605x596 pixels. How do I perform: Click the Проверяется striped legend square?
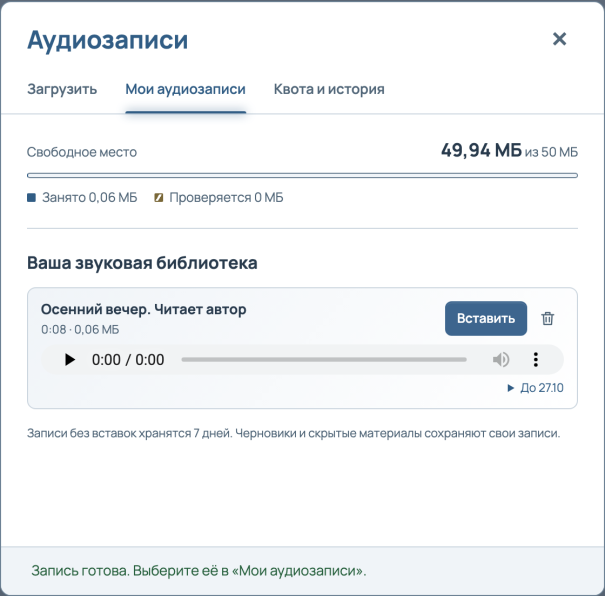[x=159, y=198]
